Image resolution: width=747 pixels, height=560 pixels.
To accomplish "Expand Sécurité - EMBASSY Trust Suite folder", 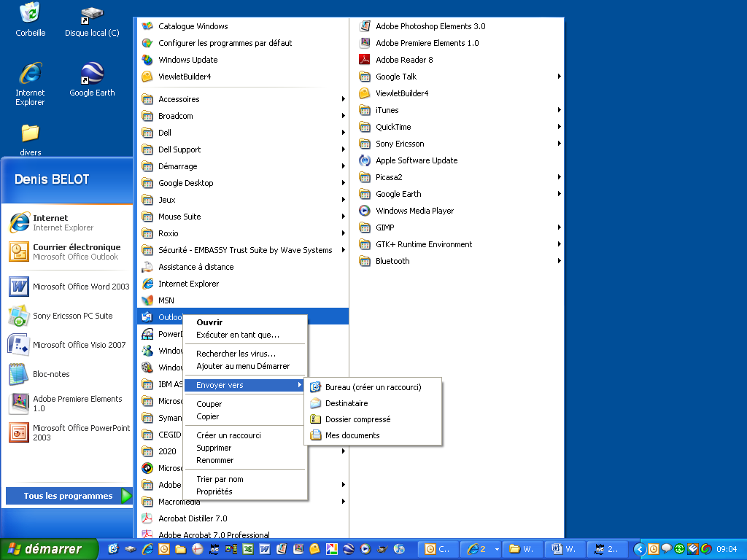I will (243, 250).
